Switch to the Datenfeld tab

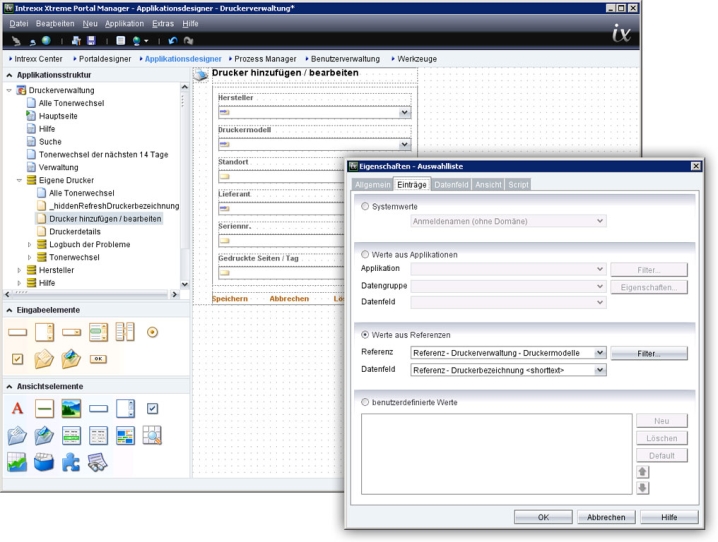pos(451,184)
